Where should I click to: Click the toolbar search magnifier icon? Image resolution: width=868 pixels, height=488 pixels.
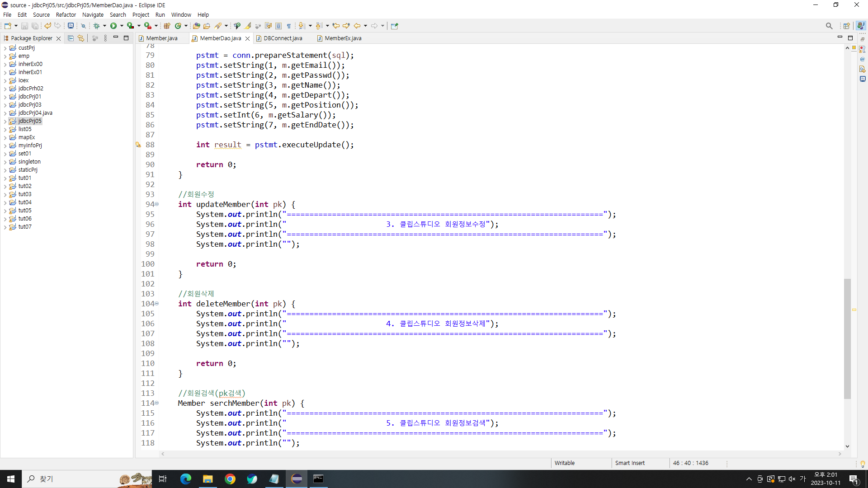(829, 26)
